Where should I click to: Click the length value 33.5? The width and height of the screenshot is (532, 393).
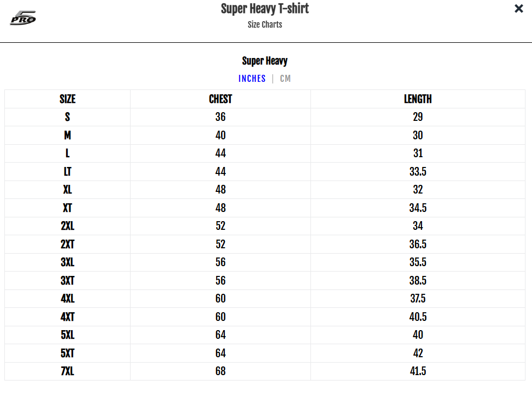tap(418, 171)
